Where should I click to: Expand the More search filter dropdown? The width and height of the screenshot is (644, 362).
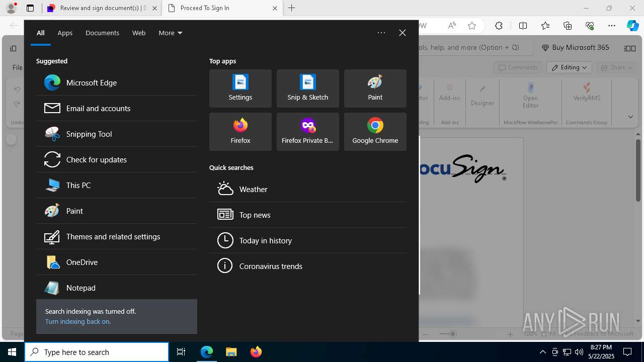[171, 33]
